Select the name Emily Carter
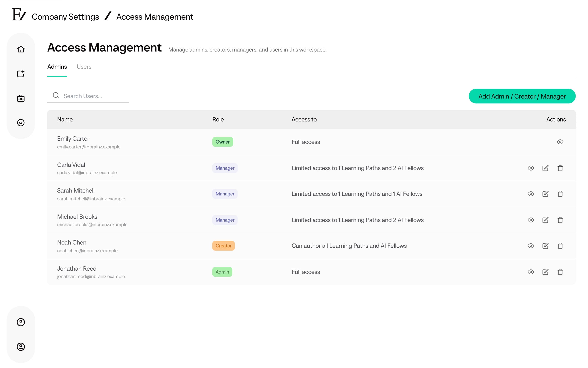 pyautogui.click(x=73, y=138)
